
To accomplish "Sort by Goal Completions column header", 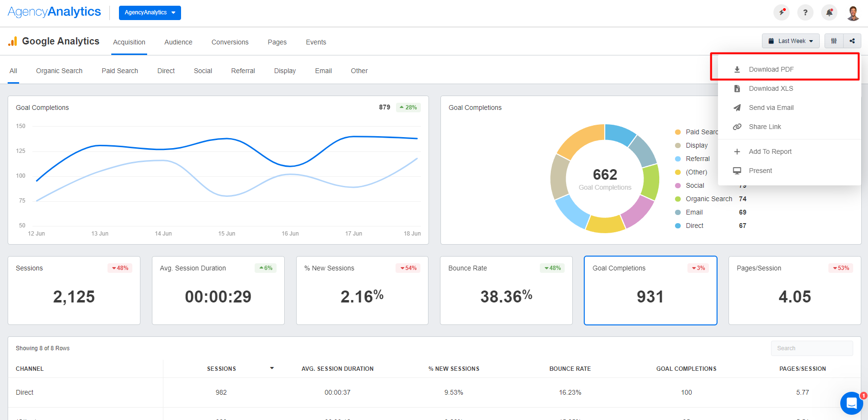I will pos(686,369).
